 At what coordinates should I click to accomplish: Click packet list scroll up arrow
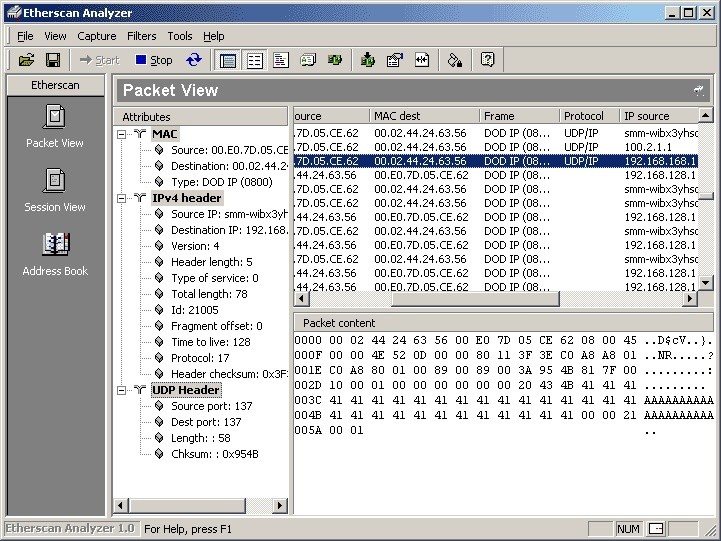pyautogui.click(x=706, y=115)
